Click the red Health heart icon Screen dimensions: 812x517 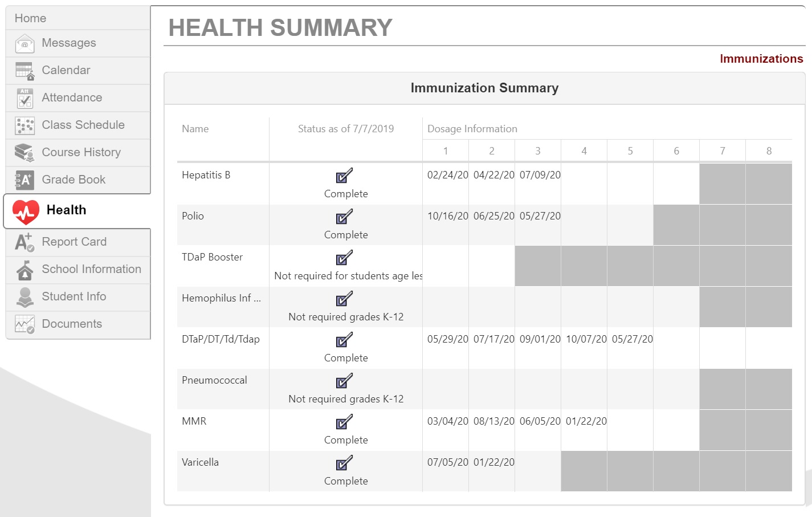(x=26, y=211)
